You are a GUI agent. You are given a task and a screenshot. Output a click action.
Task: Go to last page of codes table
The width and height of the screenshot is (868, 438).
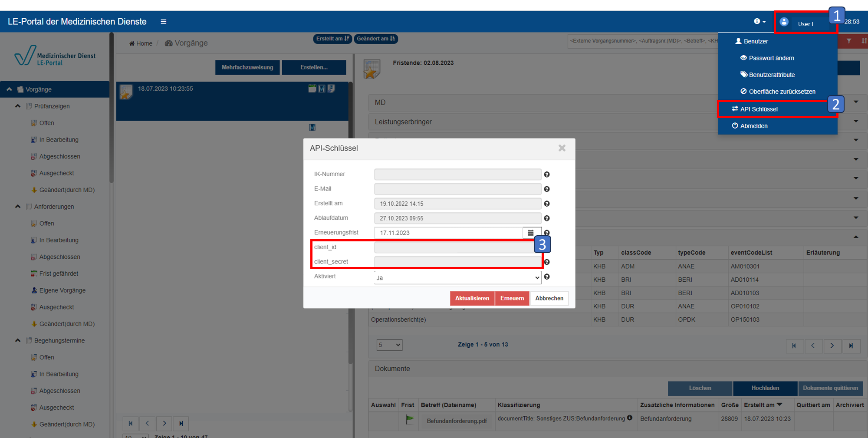[x=851, y=346]
